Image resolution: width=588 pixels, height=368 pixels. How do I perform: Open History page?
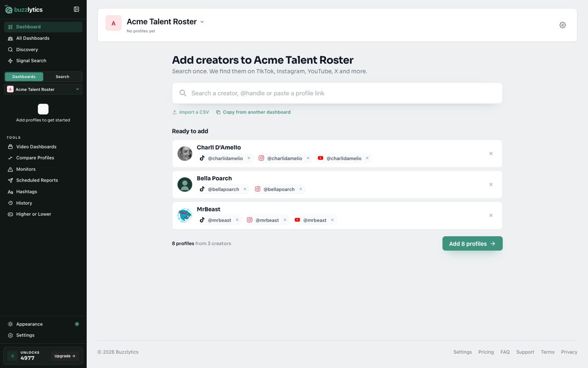43,203
